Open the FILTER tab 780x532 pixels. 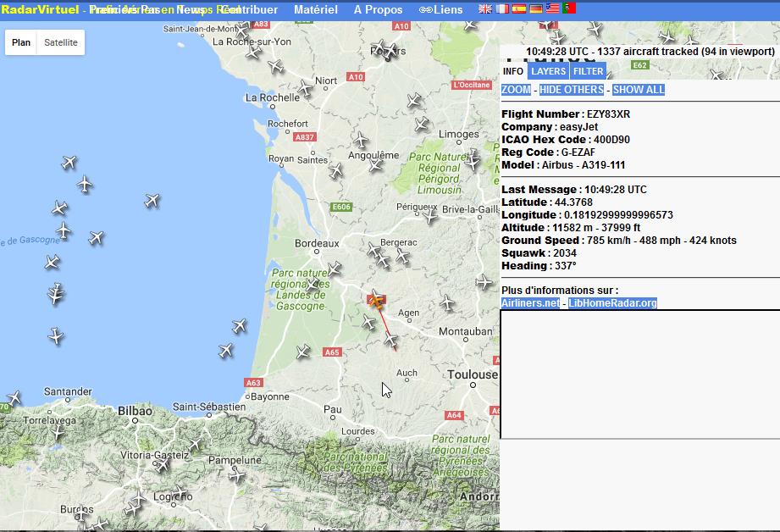pos(588,71)
